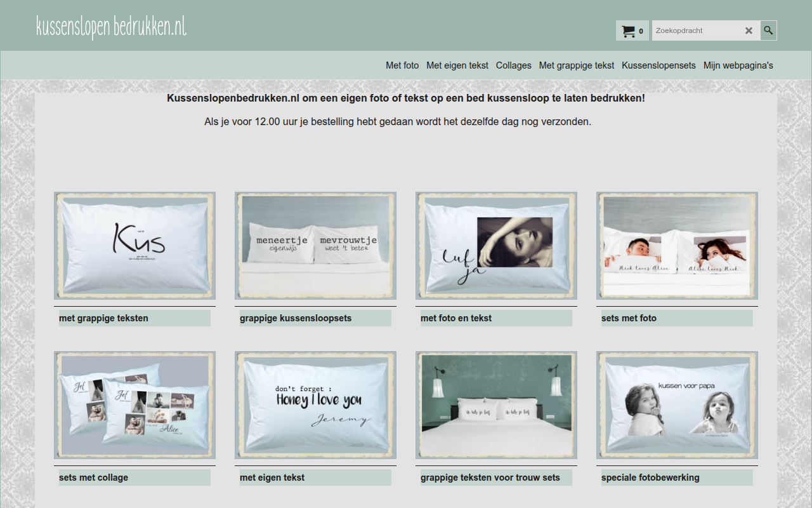
Task: Open the shopping cart
Action: [x=632, y=30]
